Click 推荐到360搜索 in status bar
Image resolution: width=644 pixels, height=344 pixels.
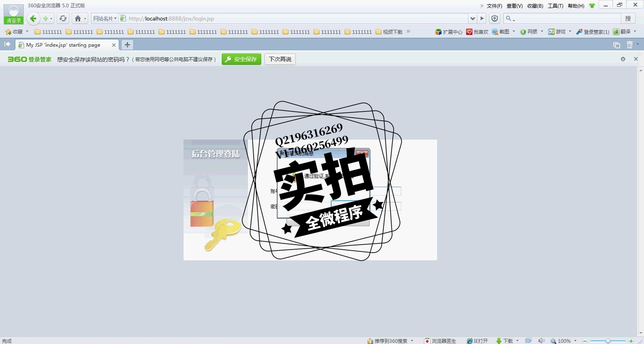[x=387, y=341]
